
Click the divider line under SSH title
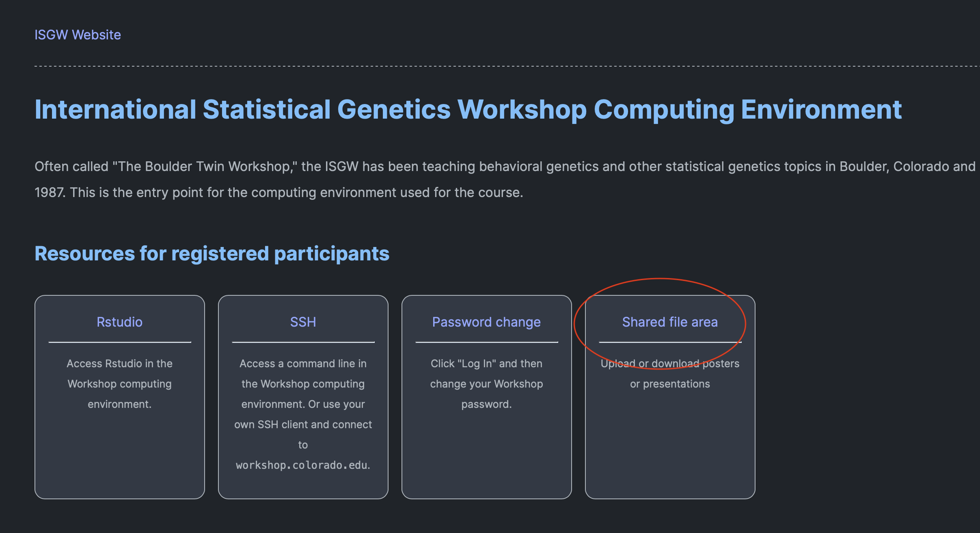[303, 342]
